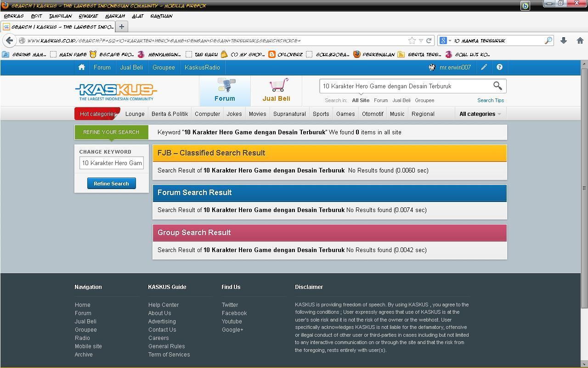This screenshot has width=588, height=368.
Task: Open the Edit menu
Action: point(36,16)
